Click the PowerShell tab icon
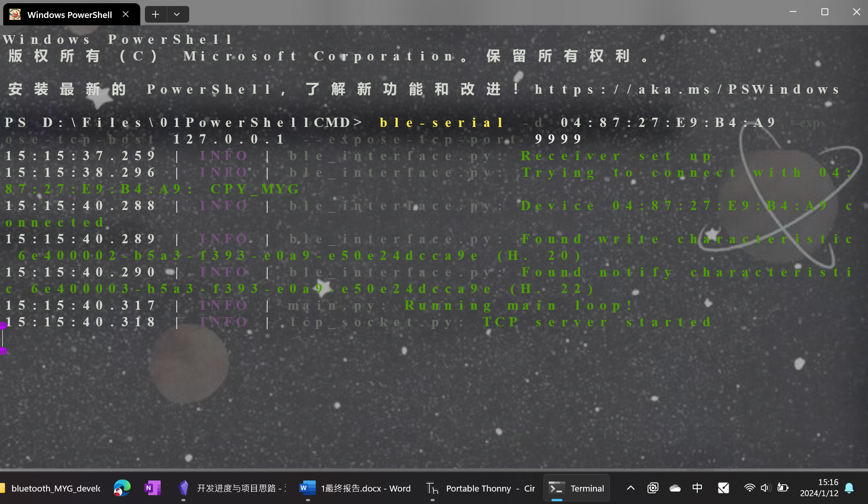The width and height of the screenshot is (868, 504). pos(15,14)
